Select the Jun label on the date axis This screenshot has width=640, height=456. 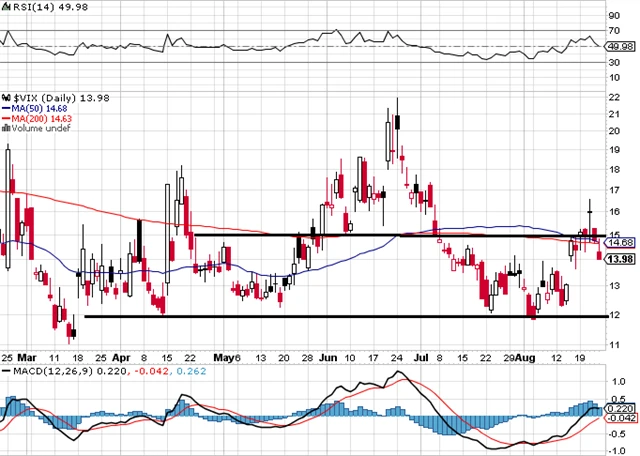pos(327,356)
